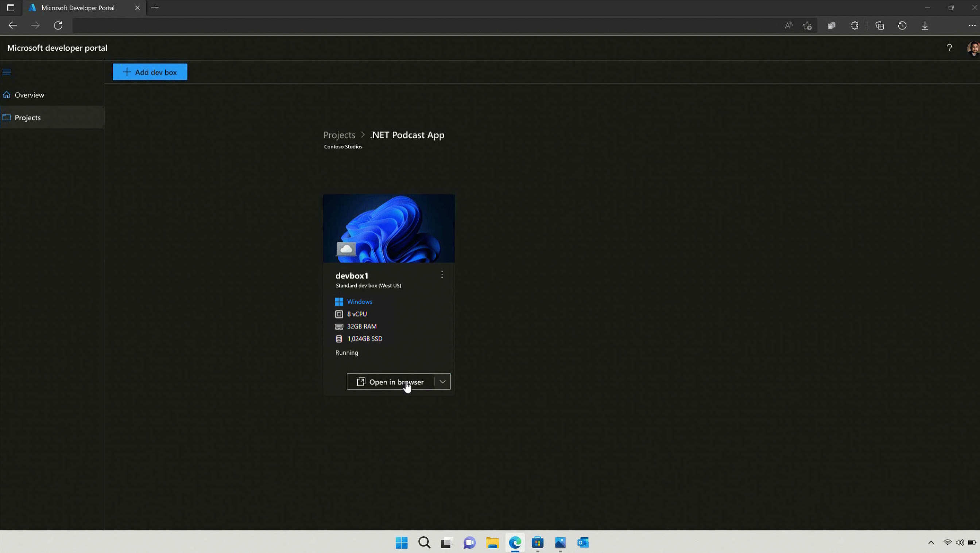The width and height of the screenshot is (980, 553).
Task: Click the browser refresh icon
Action: pos(58,26)
